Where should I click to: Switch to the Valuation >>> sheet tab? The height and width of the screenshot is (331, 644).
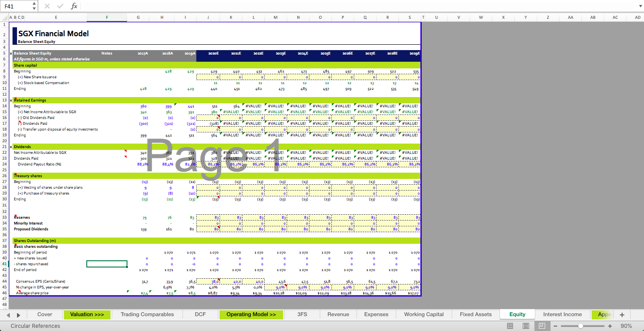pyautogui.click(x=87, y=314)
